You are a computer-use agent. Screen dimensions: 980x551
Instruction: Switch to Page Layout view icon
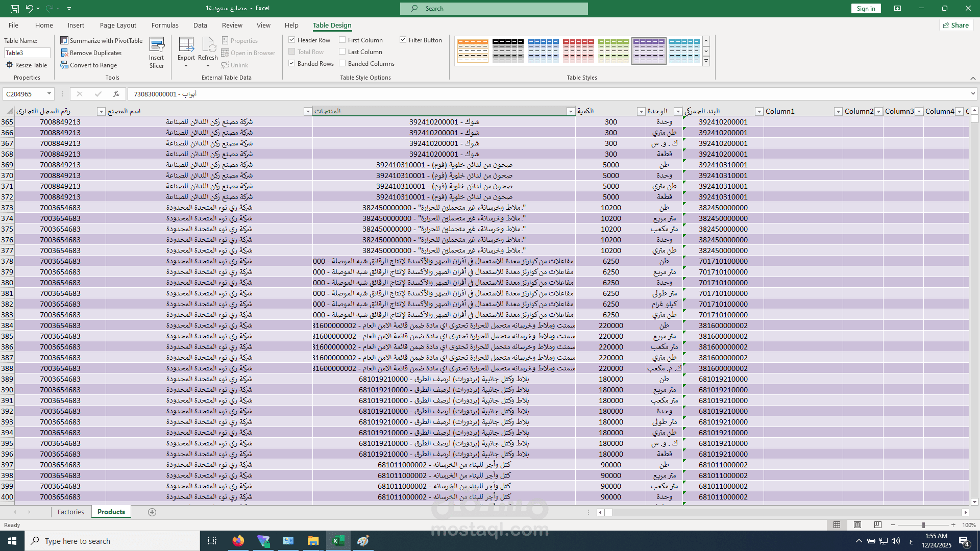point(857,525)
